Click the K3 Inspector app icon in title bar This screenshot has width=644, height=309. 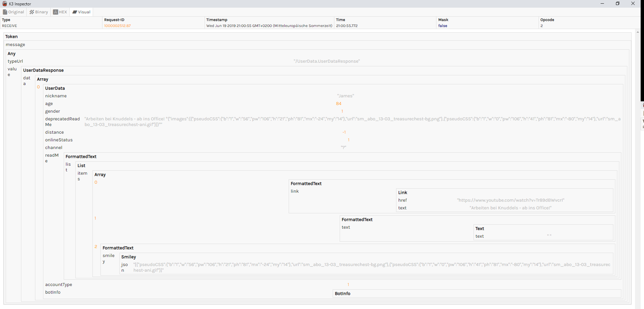[5, 4]
